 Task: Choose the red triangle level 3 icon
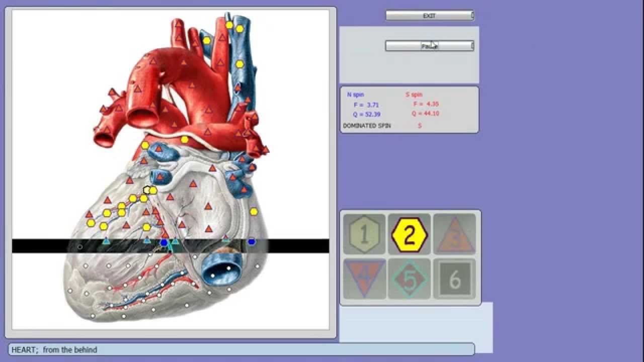(455, 234)
